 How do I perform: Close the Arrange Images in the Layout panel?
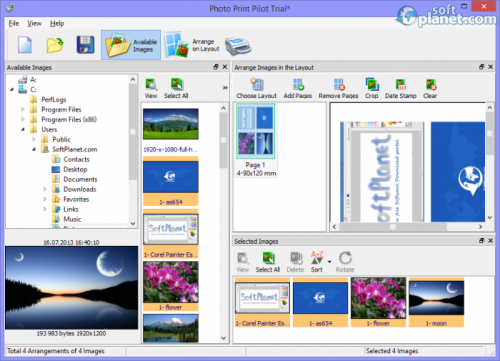[x=491, y=67]
